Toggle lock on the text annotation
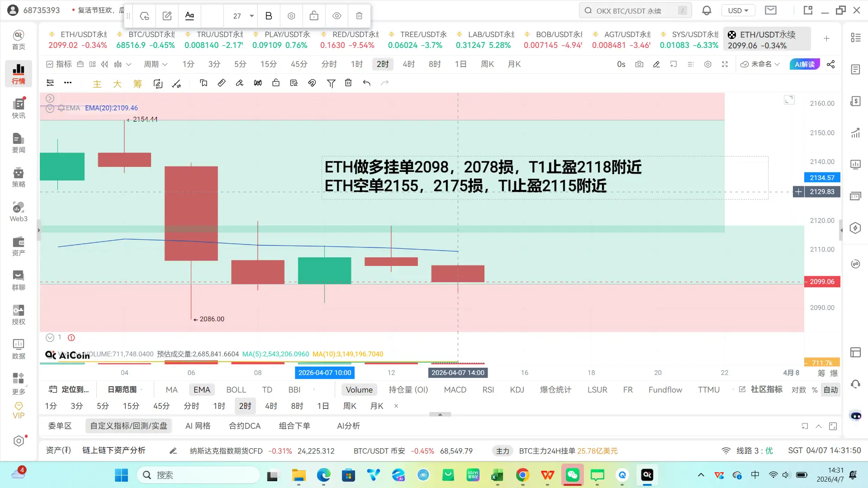868x488 pixels. (x=314, y=16)
